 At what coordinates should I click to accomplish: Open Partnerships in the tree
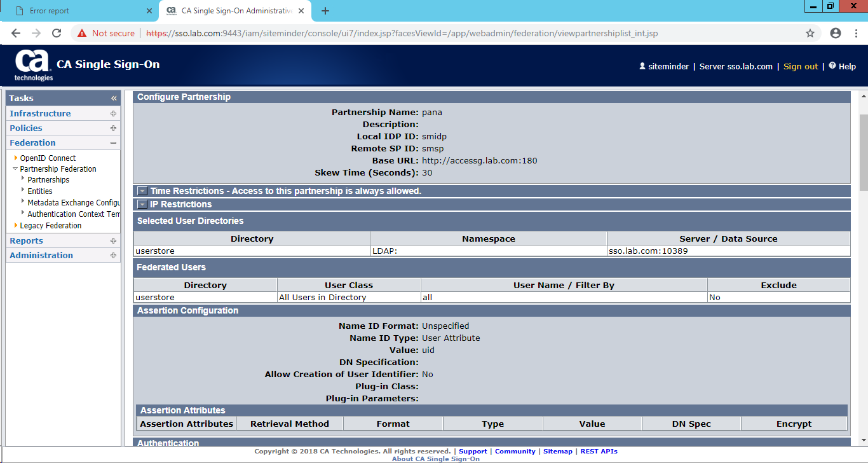(48, 180)
